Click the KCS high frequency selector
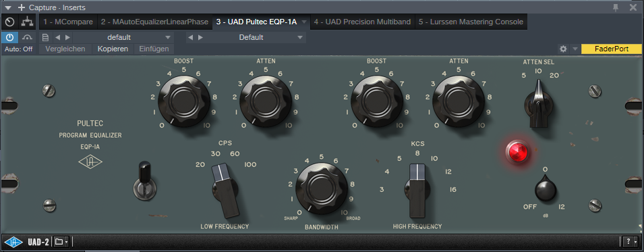Screen dimensions: 644x252 tap(417, 191)
